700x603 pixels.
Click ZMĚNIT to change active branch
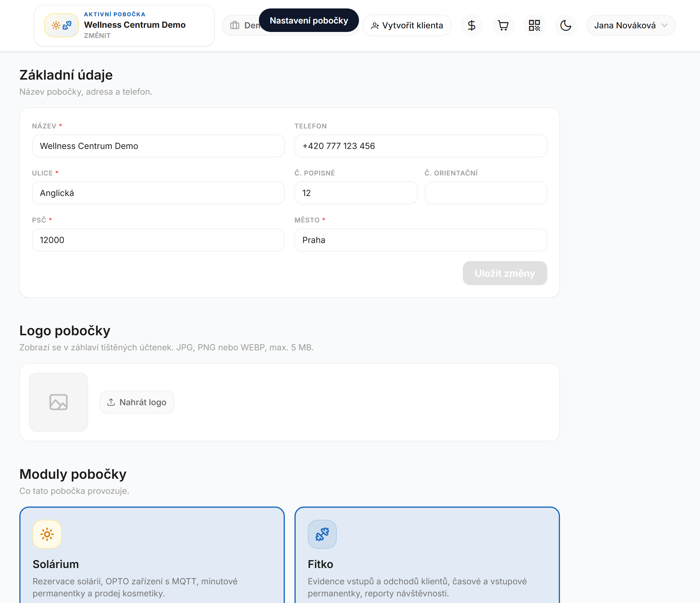tap(97, 36)
